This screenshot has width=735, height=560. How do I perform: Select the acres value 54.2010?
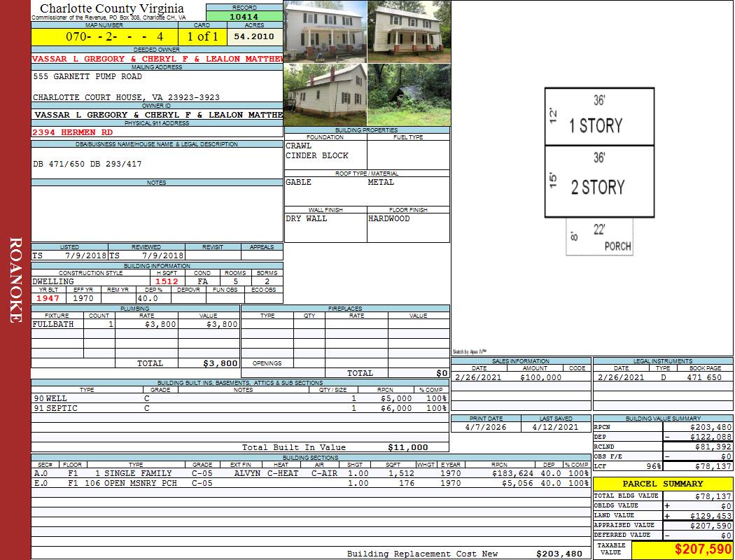(254, 36)
